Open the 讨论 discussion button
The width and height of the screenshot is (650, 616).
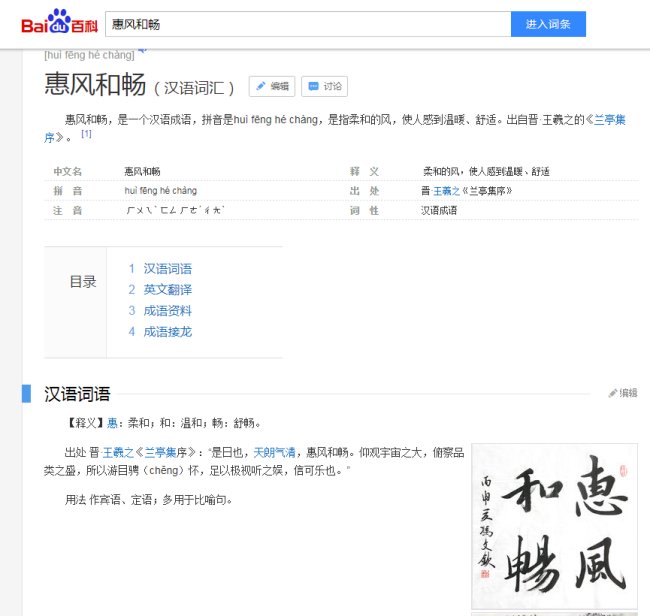(324, 86)
